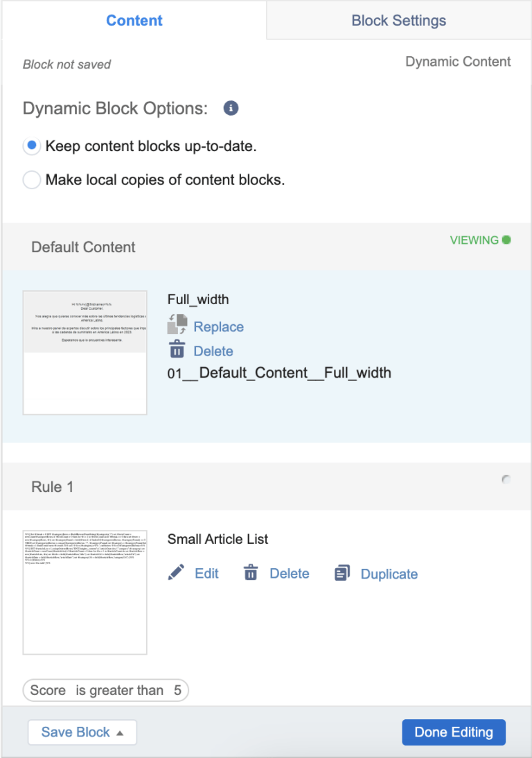The image size is (532, 758).
Task: Select the Content tab
Action: pos(134,20)
